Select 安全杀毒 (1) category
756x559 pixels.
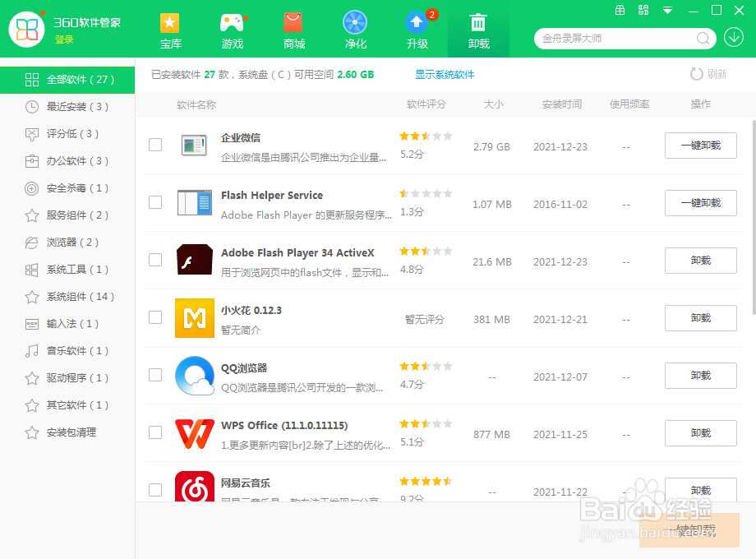(x=67, y=188)
